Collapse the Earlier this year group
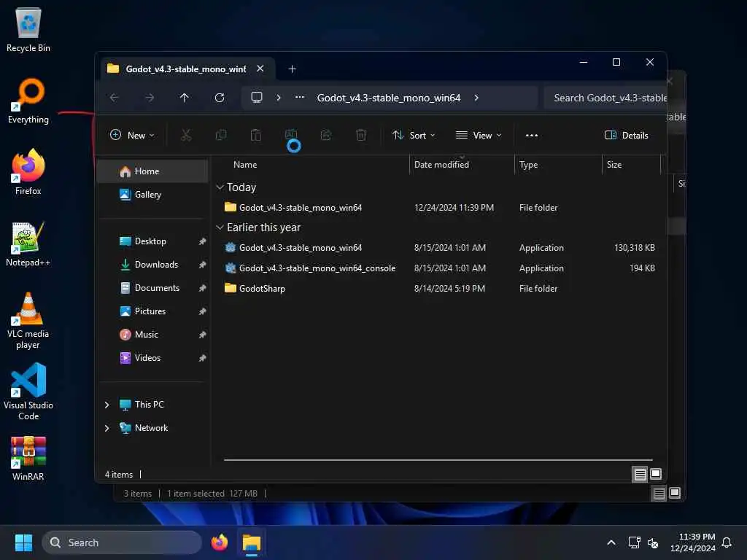Image resolution: width=747 pixels, height=560 pixels. pos(220,227)
